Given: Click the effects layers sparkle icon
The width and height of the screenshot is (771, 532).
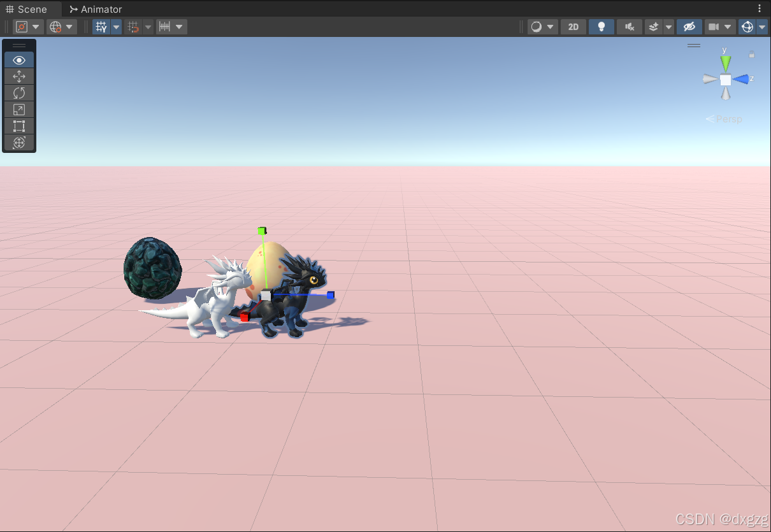Looking at the screenshot, I should pyautogui.click(x=653, y=27).
